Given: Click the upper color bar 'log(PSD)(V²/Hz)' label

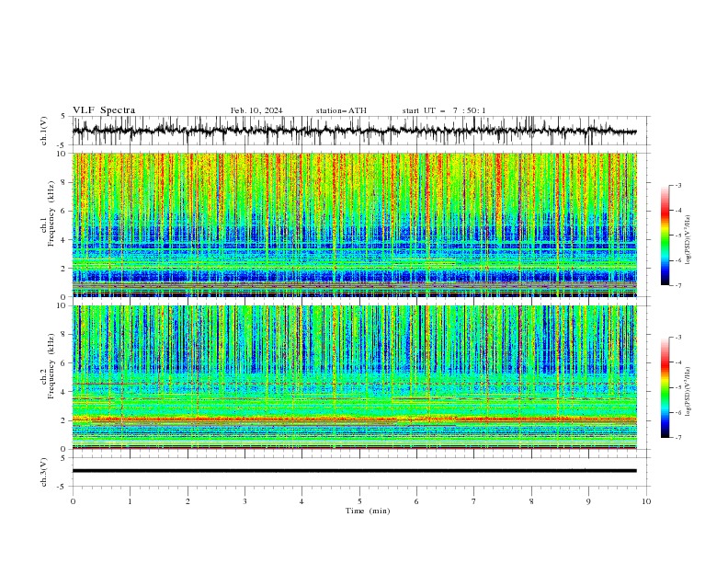Looking at the screenshot, I should pyautogui.click(x=688, y=240).
